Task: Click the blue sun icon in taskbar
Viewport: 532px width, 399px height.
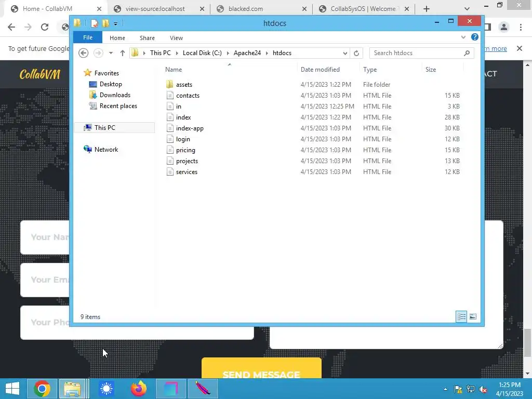Action: (106, 389)
